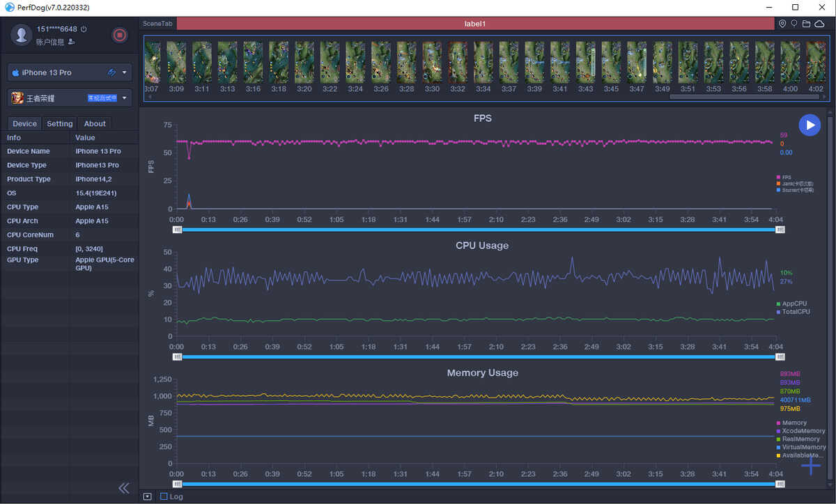The height and width of the screenshot is (504, 836).
Task: Open the local records folder icon
Action: [806, 24]
